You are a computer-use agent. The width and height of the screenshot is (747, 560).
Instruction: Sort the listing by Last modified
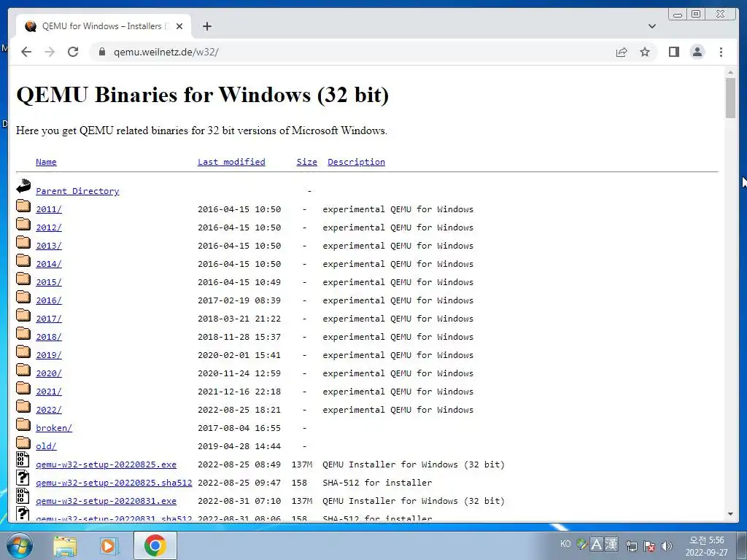231,162
